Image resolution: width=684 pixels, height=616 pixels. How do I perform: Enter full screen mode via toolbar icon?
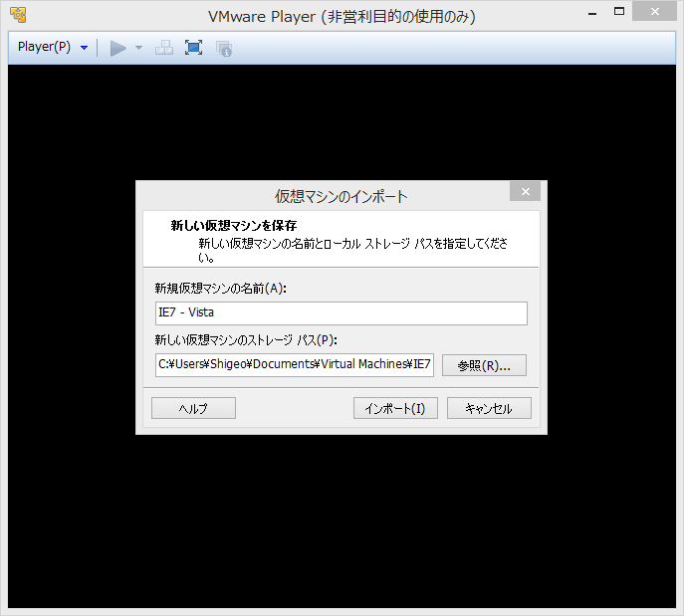click(193, 48)
